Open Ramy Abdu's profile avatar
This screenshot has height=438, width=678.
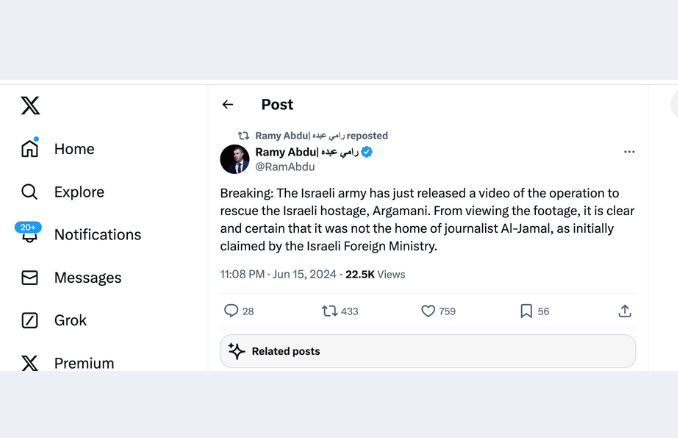[x=234, y=158]
